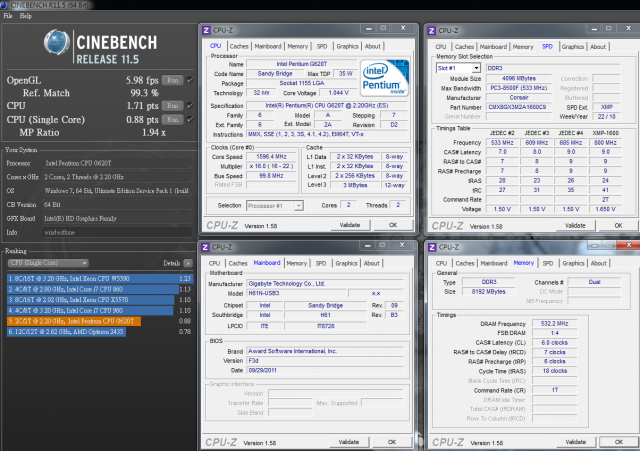The height and width of the screenshot is (451, 640).
Task: Open the Memory tab in the CPU window
Action: tap(298, 46)
